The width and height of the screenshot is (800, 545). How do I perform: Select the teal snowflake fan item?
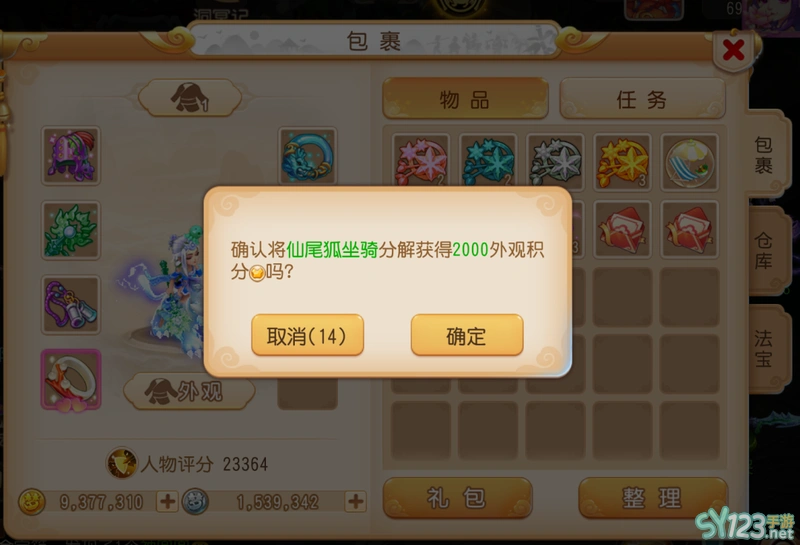click(488, 162)
